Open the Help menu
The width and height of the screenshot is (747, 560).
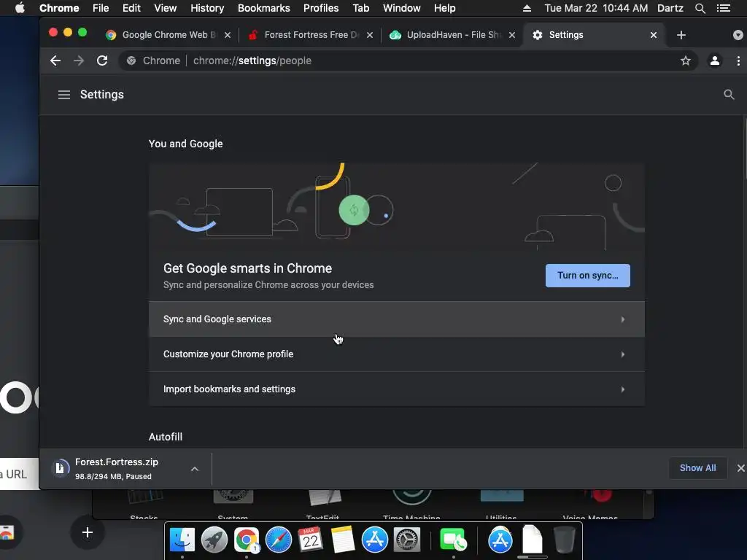click(444, 8)
